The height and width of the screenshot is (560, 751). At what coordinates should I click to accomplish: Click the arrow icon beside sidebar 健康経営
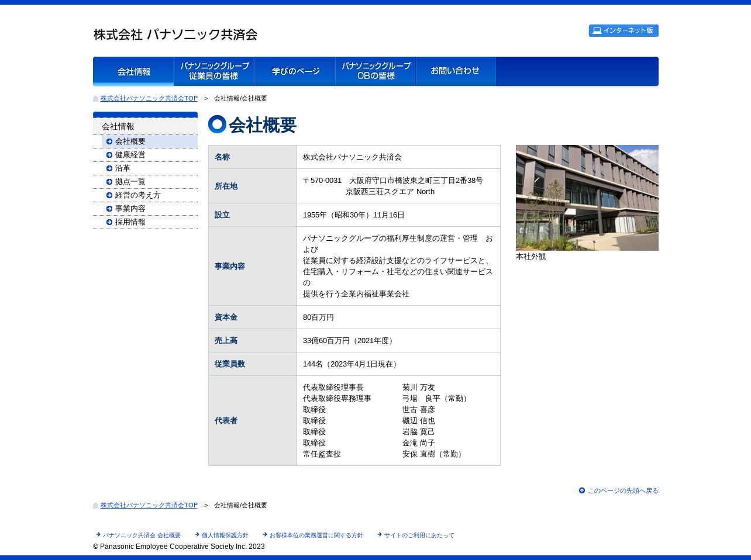pos(109,155)
